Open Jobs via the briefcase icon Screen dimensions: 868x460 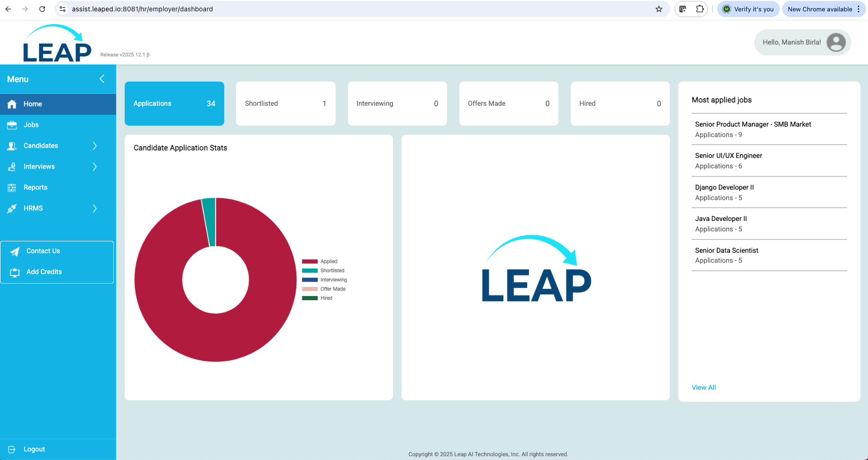(x=12, y=125)
